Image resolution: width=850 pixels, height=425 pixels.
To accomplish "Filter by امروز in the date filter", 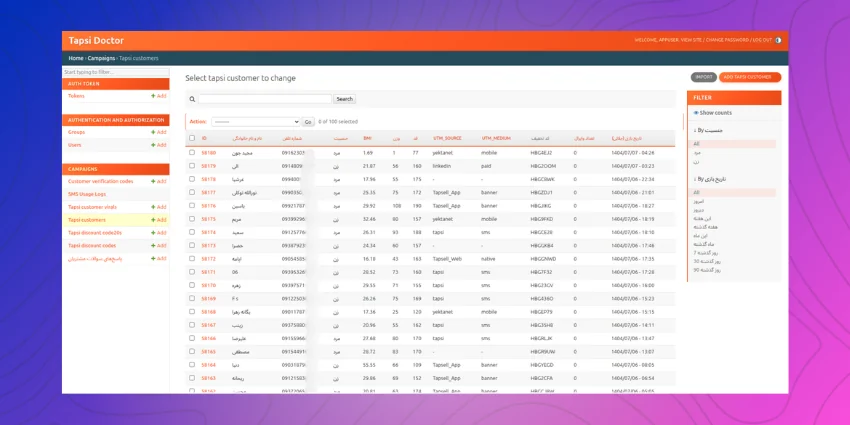I will click(698, 201).
